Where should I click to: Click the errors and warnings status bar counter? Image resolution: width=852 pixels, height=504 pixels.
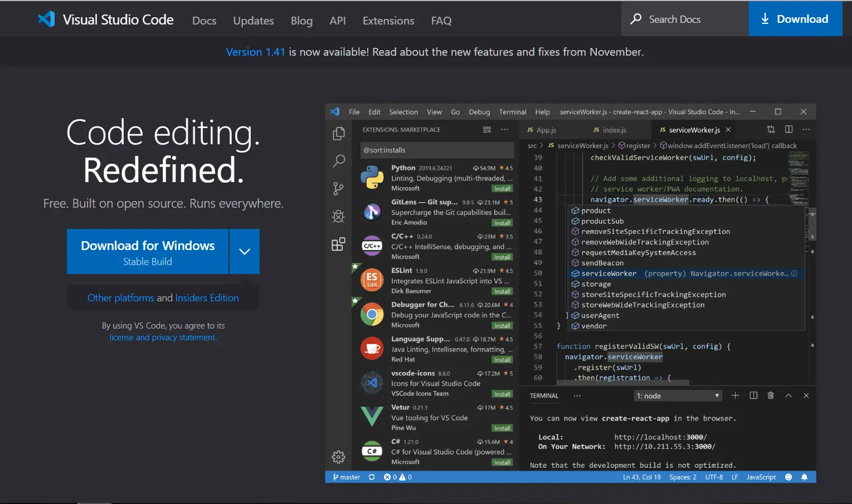pos(398,477)
